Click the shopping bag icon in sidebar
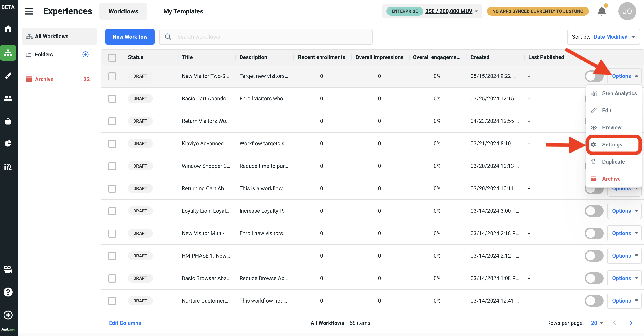This screenshot has width=644, height=336. (8, 121)
